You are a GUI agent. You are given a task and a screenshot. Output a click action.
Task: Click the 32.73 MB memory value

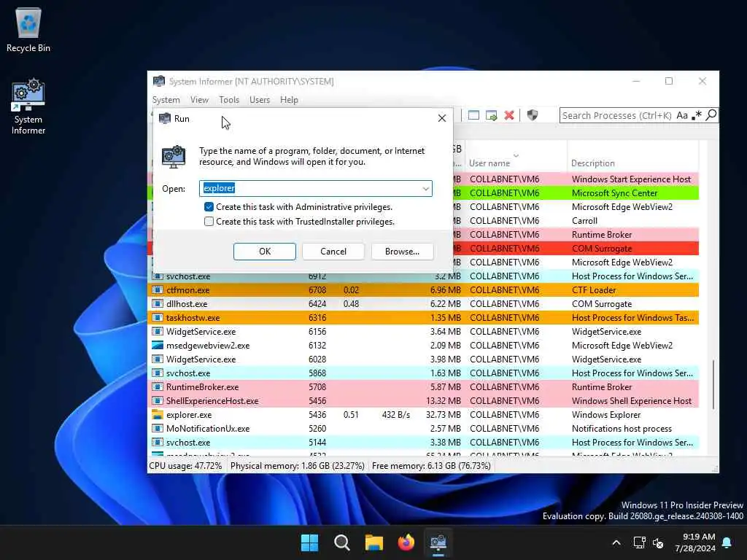(443, 414)
